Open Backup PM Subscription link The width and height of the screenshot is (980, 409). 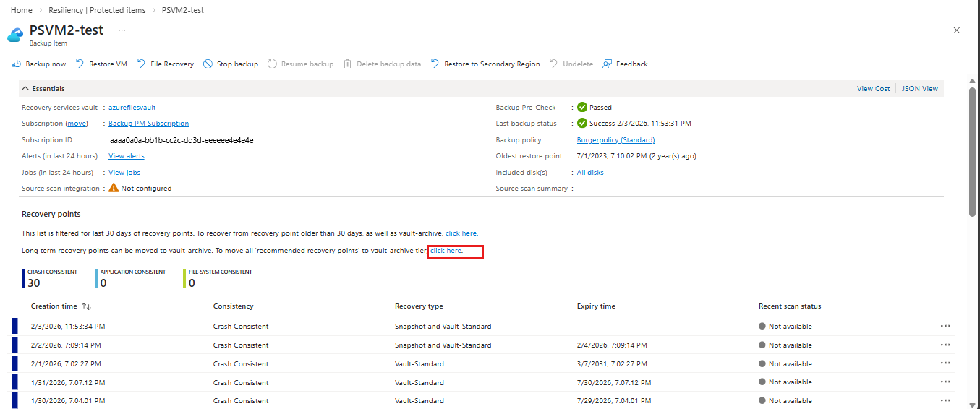point(148,124)
